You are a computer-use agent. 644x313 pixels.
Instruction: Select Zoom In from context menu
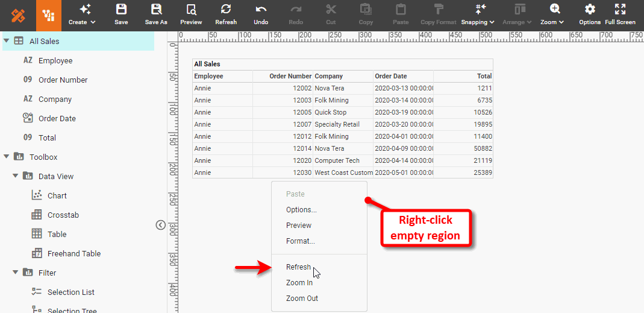tap(299, 283)
